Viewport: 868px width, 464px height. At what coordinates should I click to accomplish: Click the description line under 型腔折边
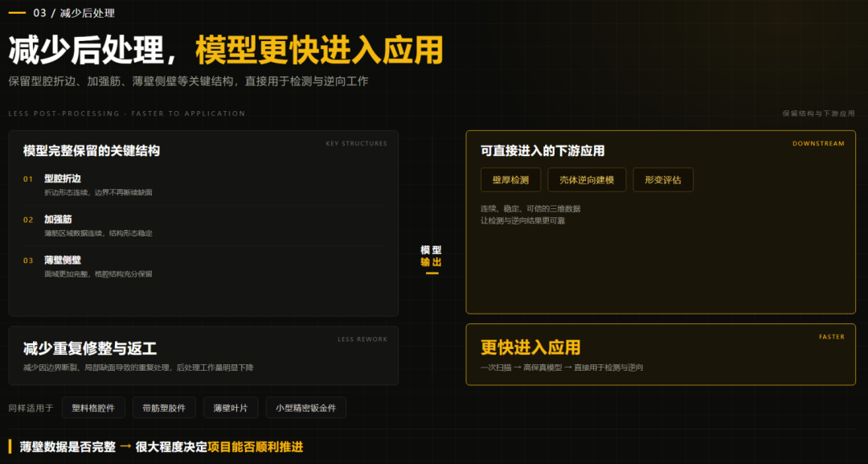click(99, 193)
